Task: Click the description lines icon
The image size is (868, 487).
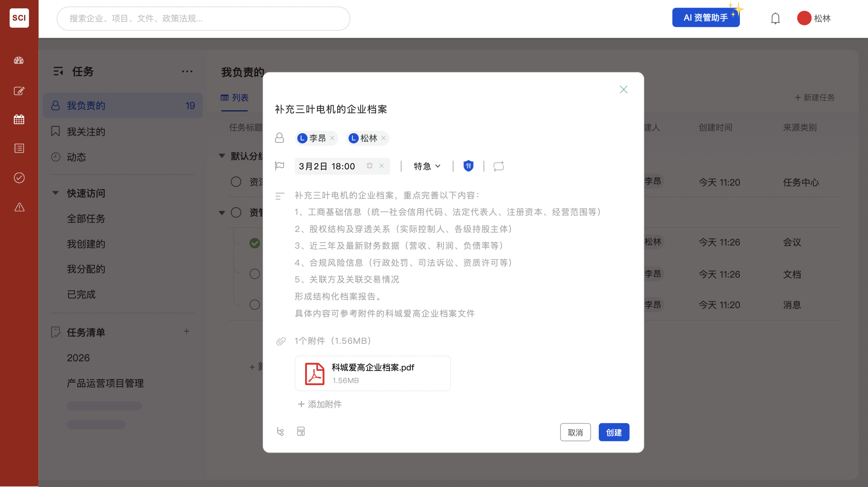Action: point(280,196)
